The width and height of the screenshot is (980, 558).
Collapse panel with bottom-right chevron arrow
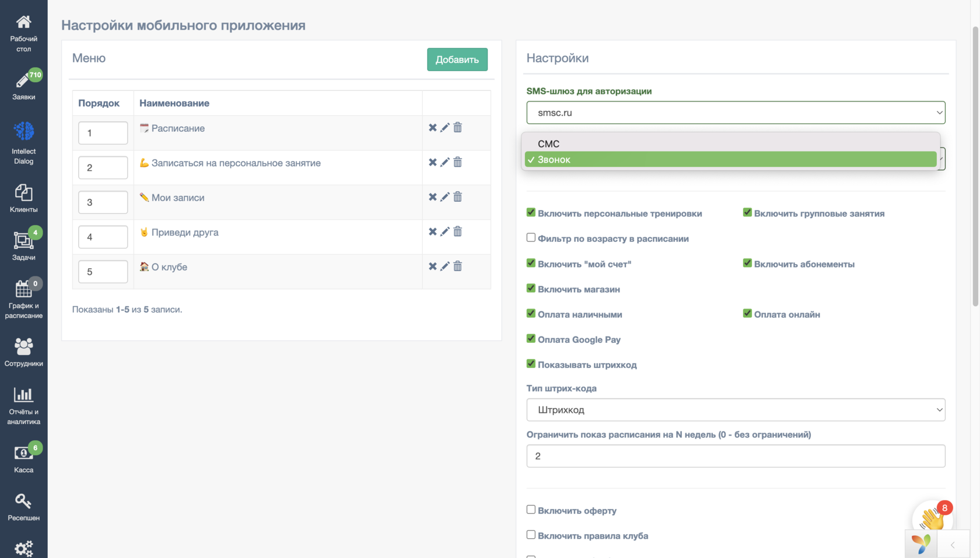pos(953,545)
